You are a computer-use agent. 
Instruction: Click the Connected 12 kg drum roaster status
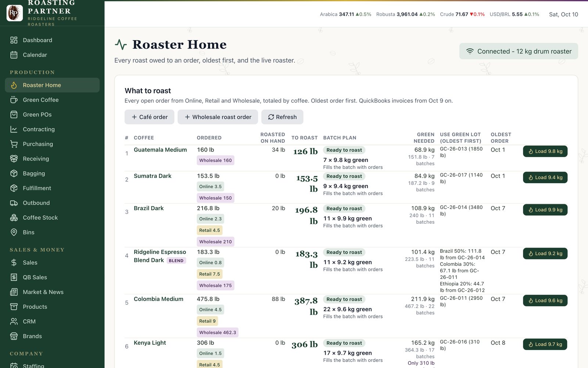pos(519,51)
